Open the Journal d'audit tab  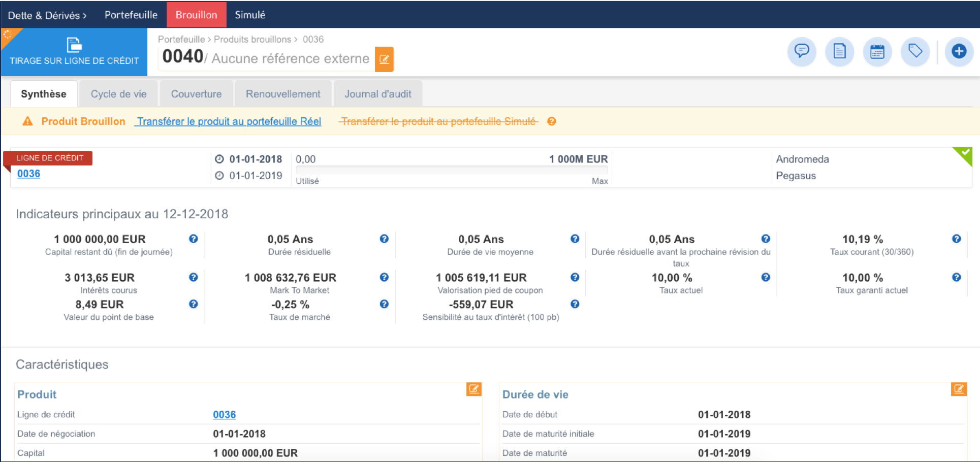pyautogui.click(x=377, y=94)
